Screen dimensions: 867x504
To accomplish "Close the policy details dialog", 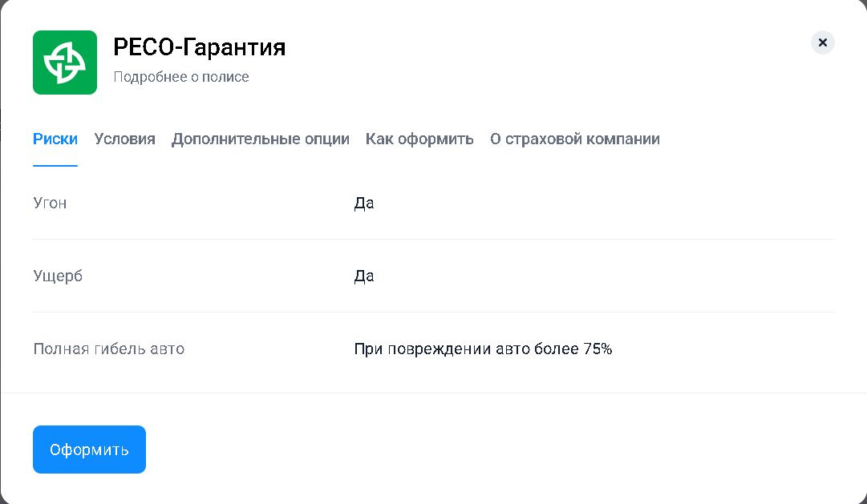I will coord(822,42).
